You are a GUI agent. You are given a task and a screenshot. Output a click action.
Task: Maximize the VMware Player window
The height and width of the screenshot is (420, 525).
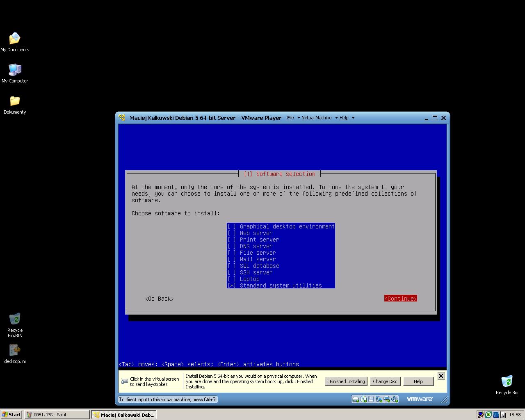435,118
